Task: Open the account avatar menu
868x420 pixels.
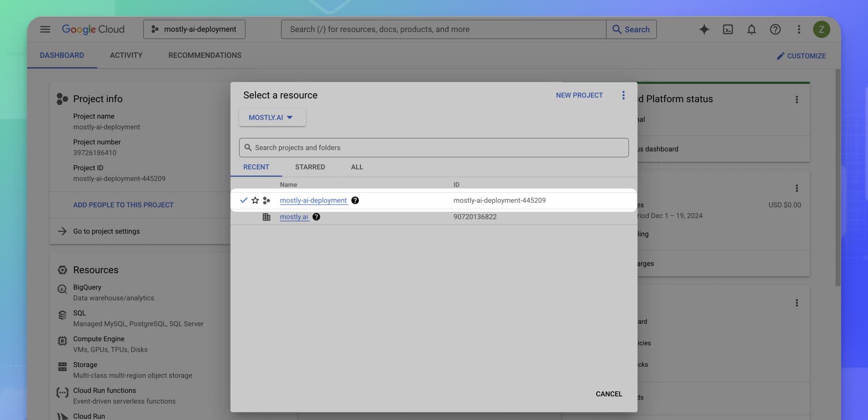Action: (x=822, y=29)
